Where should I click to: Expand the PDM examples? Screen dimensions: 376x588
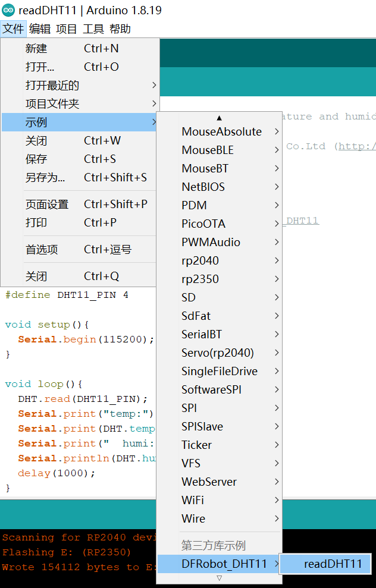(219, 205)
